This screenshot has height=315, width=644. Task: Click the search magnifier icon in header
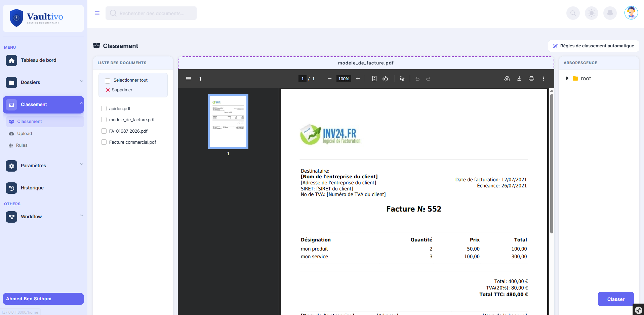(573, 13)
